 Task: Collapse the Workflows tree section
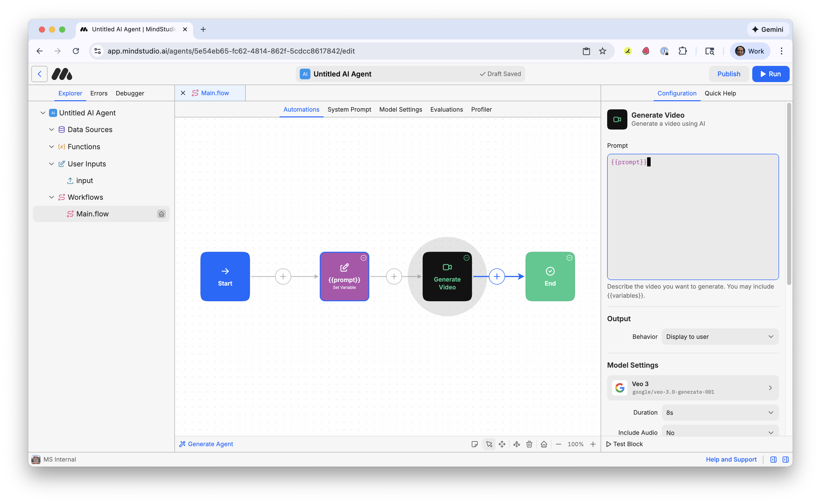coord(51,197)
